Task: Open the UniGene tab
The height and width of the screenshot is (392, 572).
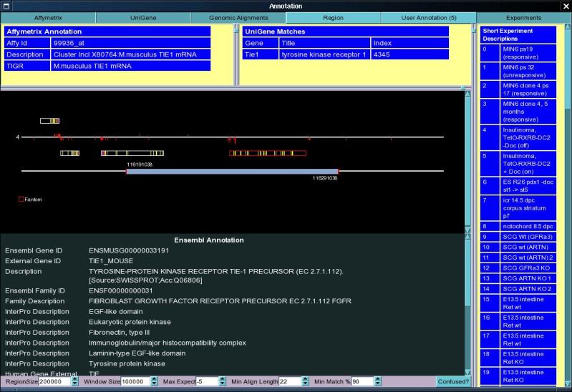Action: (143, 17)
